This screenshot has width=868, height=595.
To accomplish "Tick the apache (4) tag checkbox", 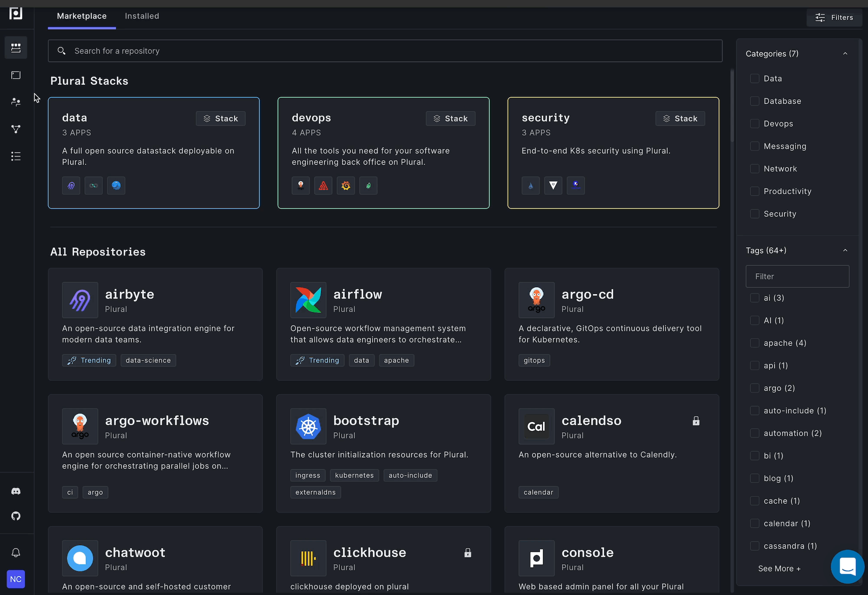I will 755,343.
